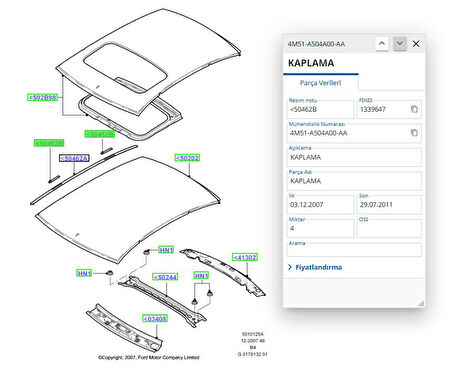
Task: Select the <50244 callout label
Action: coord(165,277)
